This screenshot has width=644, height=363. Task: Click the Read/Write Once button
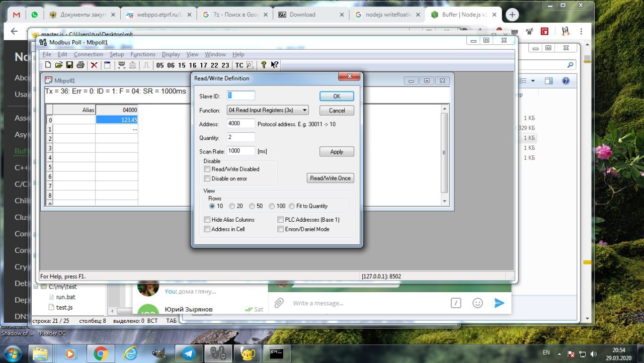click(331, 178)
